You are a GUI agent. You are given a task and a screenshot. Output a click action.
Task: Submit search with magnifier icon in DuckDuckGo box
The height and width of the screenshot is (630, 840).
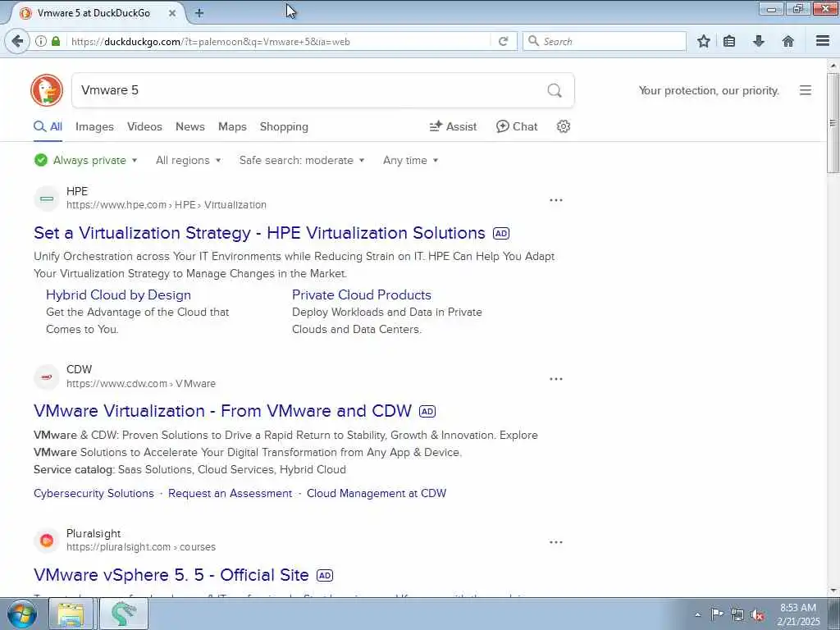pyautogui.click(x=555, y=90)
